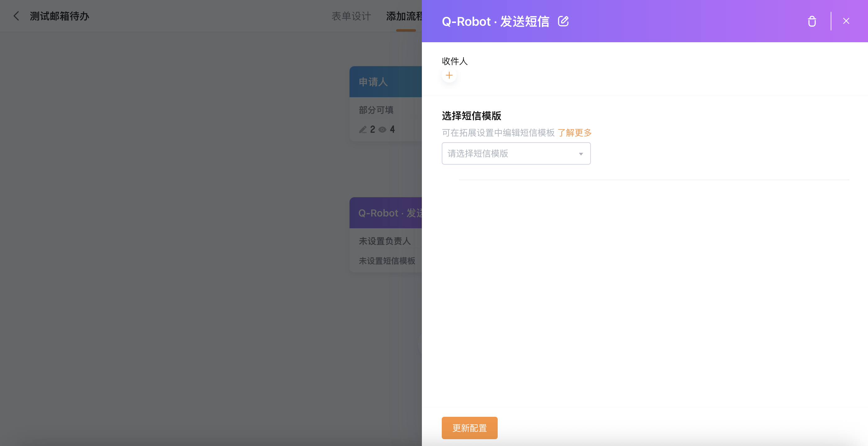The height and width of the screenshot is (446, 868).
Task: Click the 部分可填 text in 申请人 node
Action: (x=376, y=110)
